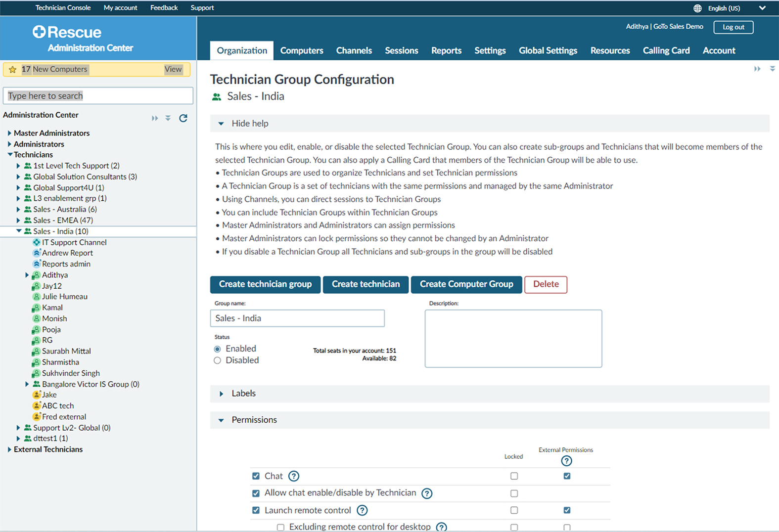Toggle External Permissions checkbox for Chat
This screenshot has width=779, height=532.
pyautogui.click(x=567, y=476)
